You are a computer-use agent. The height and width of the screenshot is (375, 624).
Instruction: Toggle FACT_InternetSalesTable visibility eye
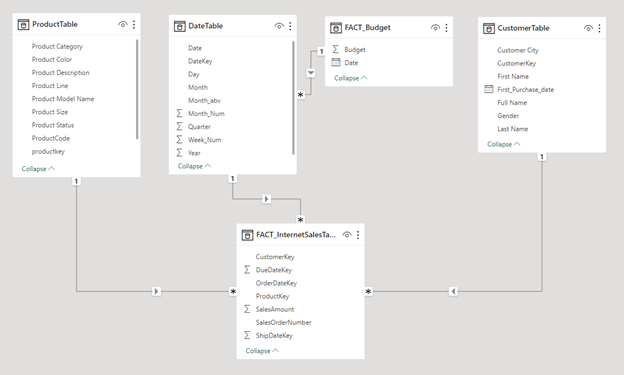[x=347, y=235]
